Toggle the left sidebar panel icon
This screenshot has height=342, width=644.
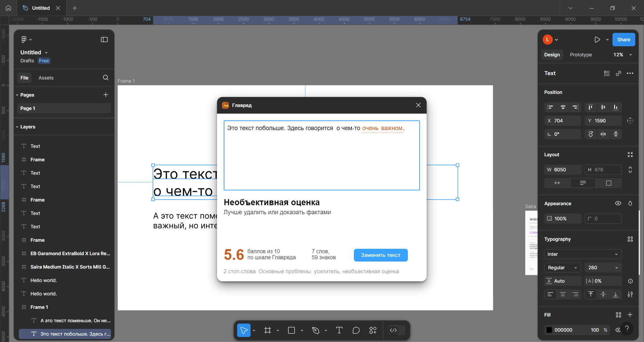click(104, 40)
